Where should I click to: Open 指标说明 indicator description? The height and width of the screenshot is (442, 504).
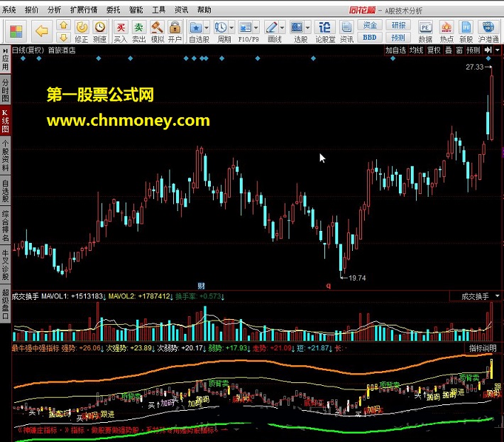coord(483,347)
